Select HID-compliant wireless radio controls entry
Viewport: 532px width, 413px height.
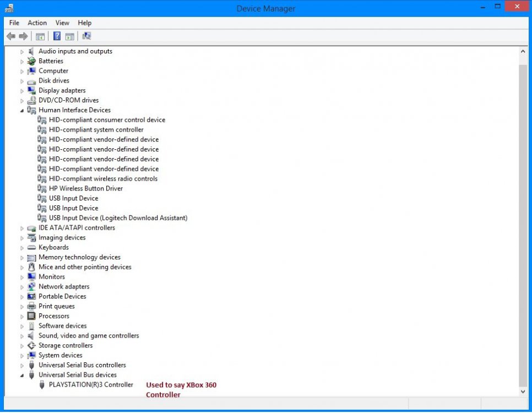103,178
